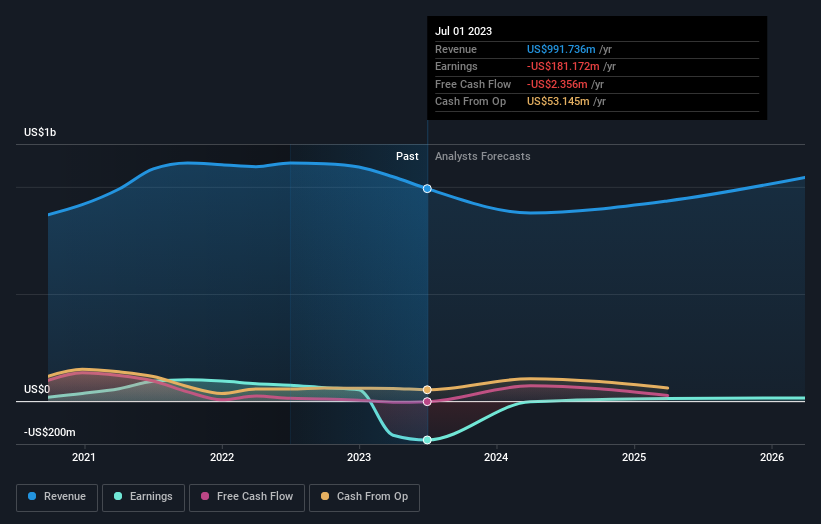
Task: Click the US$0 y-axis label
Action: (x=37, y=389)
